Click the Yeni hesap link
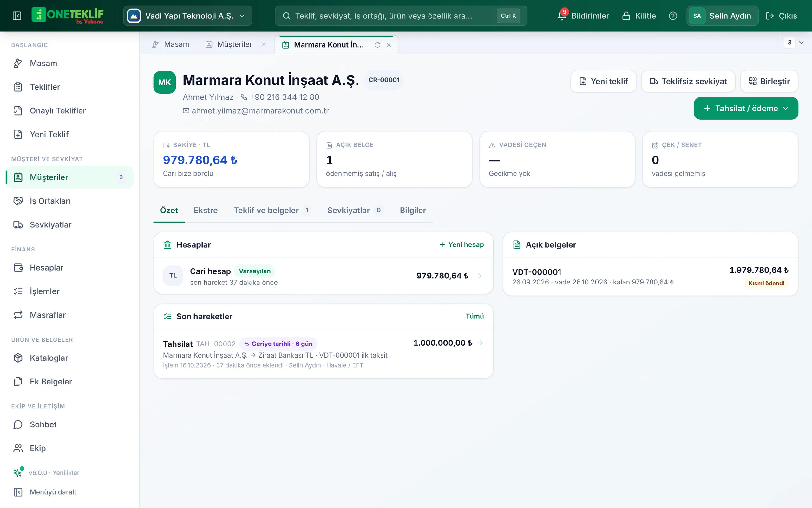 pos(462,244)
